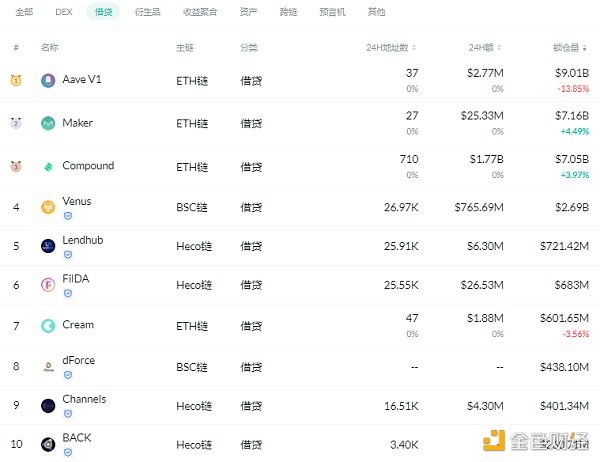Click the verified shield under FilDA

pos(68,293)
